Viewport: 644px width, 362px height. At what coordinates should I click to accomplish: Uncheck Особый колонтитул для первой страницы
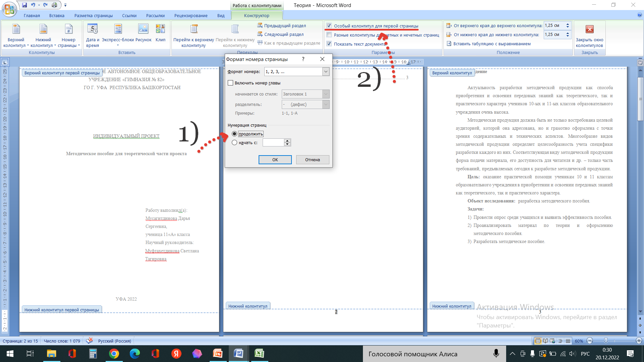pos(329,26)
